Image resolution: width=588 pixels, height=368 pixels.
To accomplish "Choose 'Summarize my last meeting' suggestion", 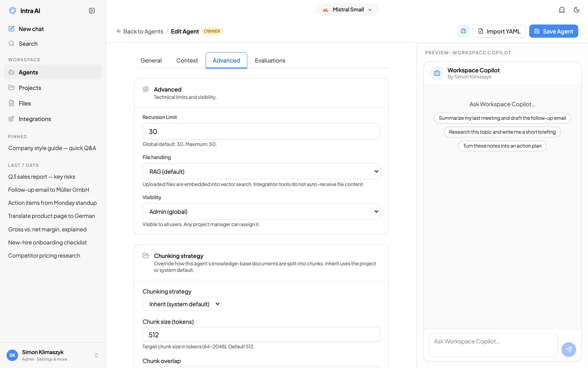I will point(502,118).
